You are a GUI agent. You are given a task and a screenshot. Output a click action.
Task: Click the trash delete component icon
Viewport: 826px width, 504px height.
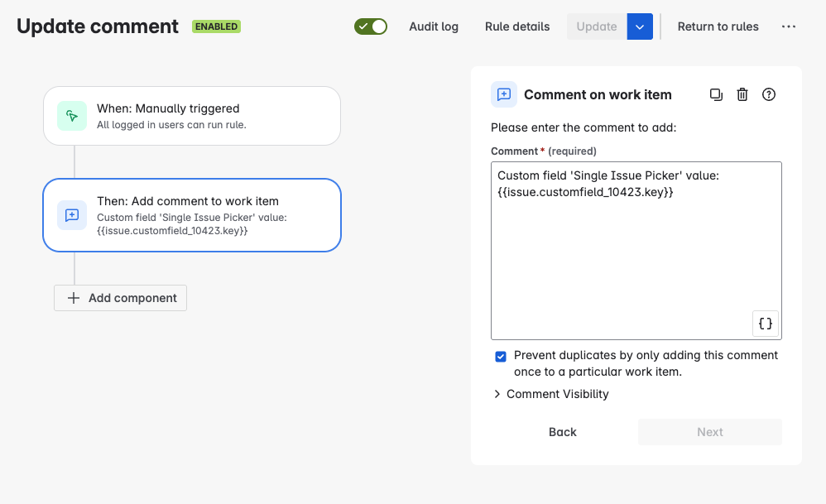click(x=742, y=94)
